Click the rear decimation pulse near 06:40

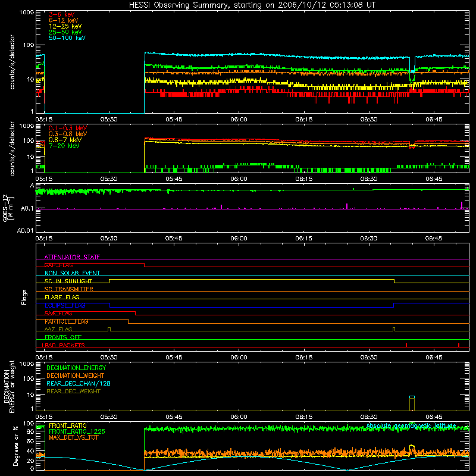click(x=412, y=403)
